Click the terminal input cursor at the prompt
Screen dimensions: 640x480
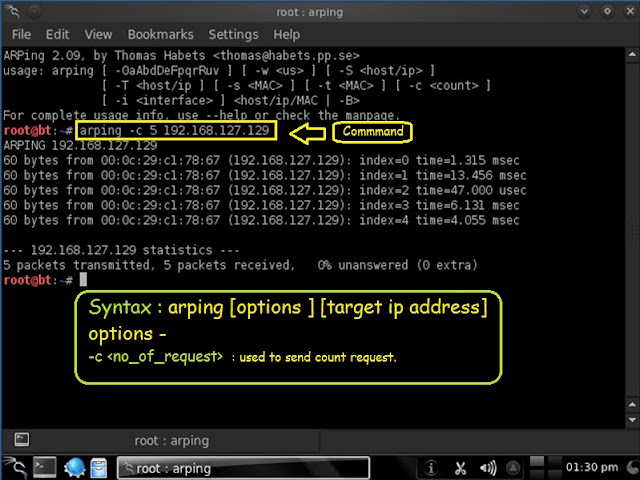point(83,280)
